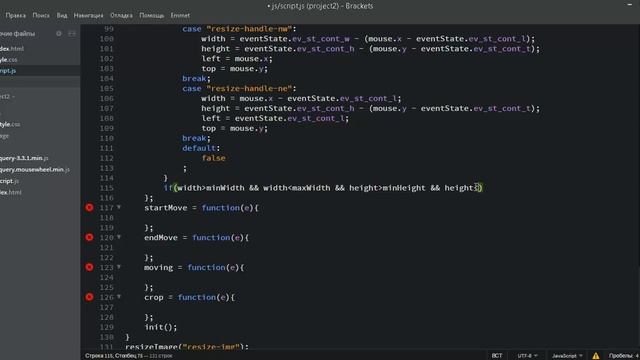Collapse the endMove function fold arrow
Image resolution: width=640 pixels, height=360 pixels.
[x=119, y=237]
